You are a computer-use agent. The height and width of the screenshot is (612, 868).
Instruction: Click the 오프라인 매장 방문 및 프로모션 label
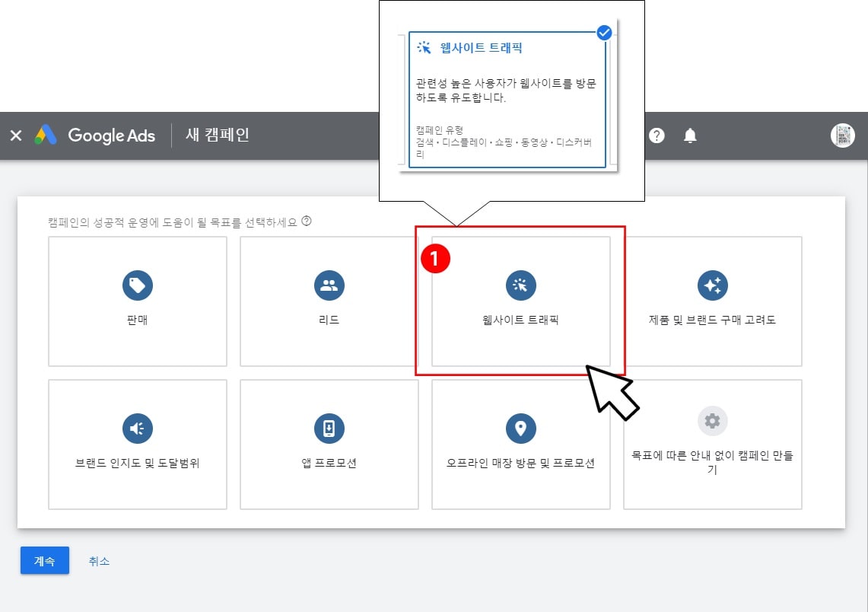520,463
